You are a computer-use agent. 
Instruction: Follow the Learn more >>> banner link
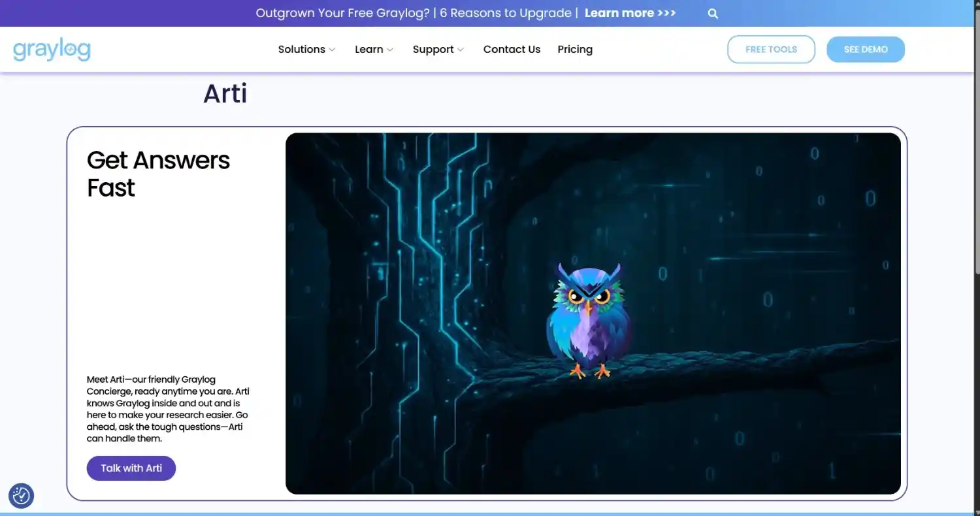pos(630,13)
